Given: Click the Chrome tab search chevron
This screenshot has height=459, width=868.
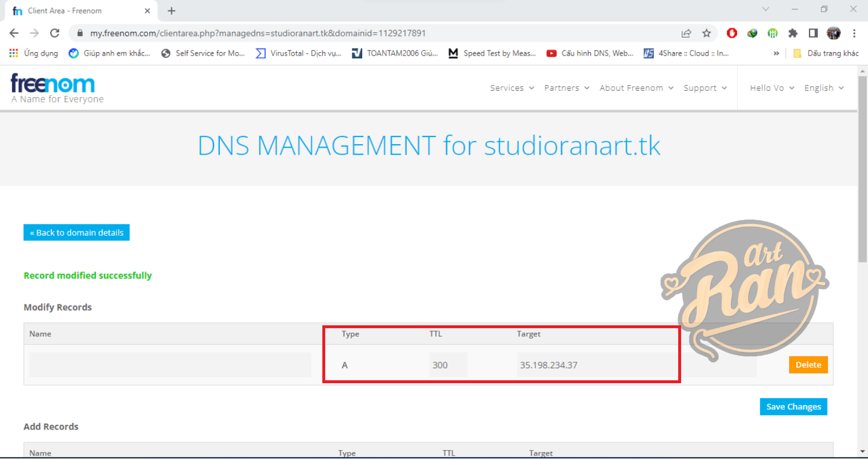Looking at the screenshot, I should [766, 9].
